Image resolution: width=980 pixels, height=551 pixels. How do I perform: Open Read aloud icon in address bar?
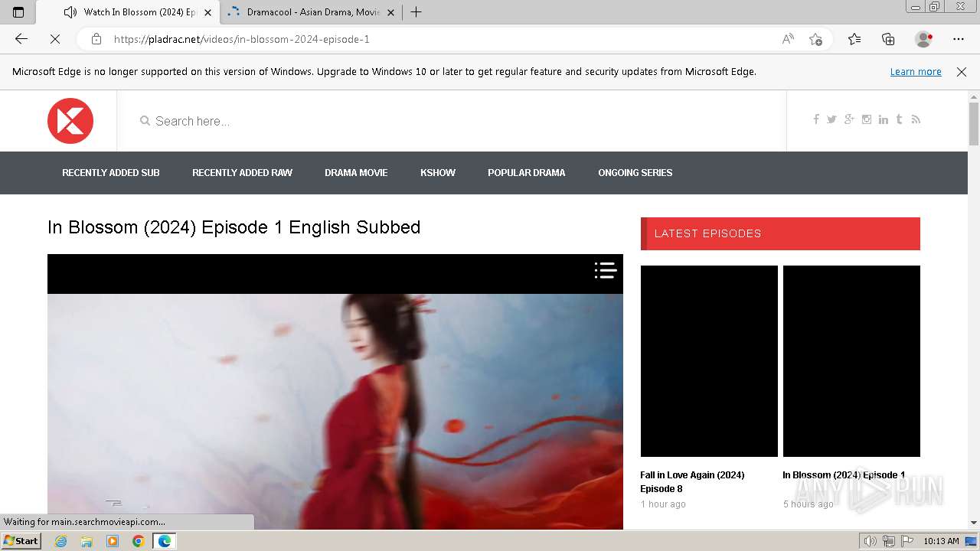coord(788,39)
